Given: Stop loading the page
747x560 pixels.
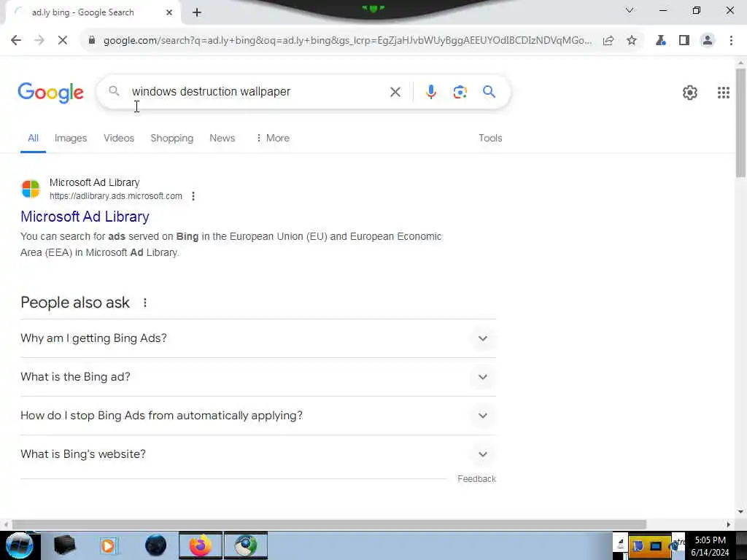Looking at the screenshot, I should click(63, 41).
